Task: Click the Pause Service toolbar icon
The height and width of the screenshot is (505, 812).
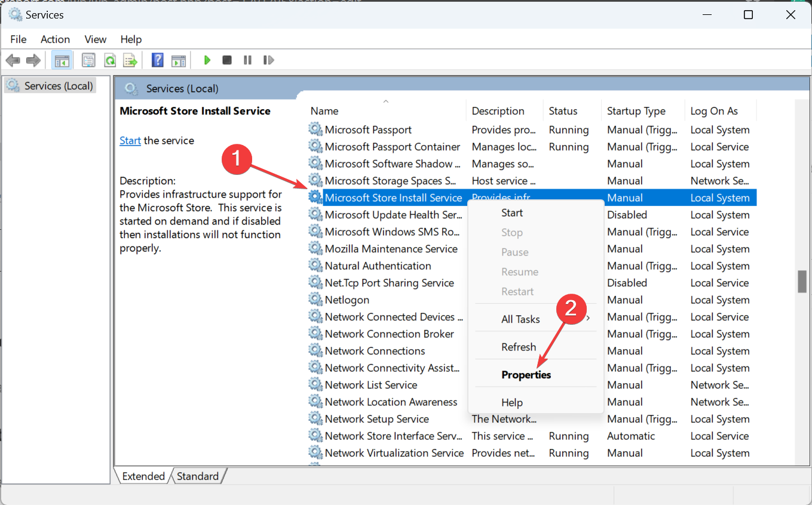Action: tap(247, 60)
